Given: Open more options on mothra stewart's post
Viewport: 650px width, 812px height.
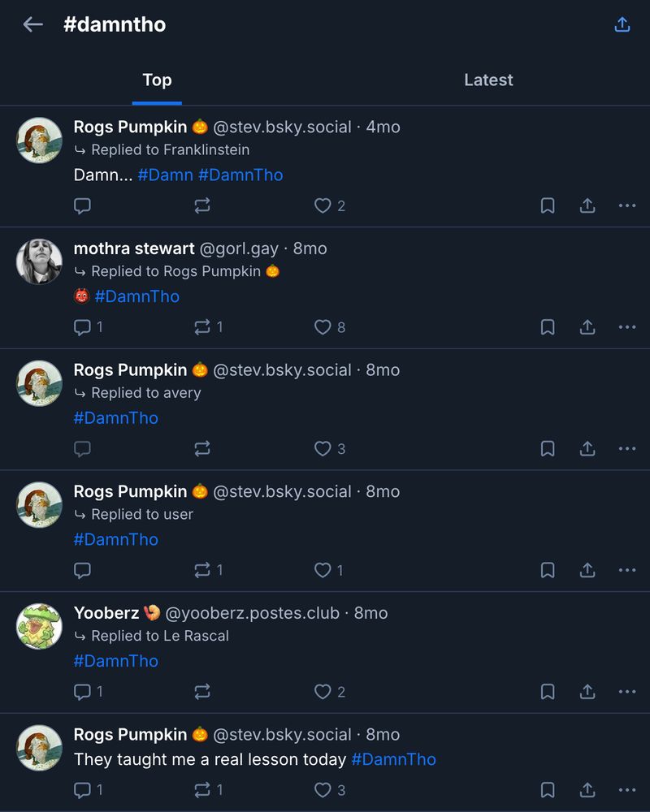Looking at the screenshot, I should point(626,327).
